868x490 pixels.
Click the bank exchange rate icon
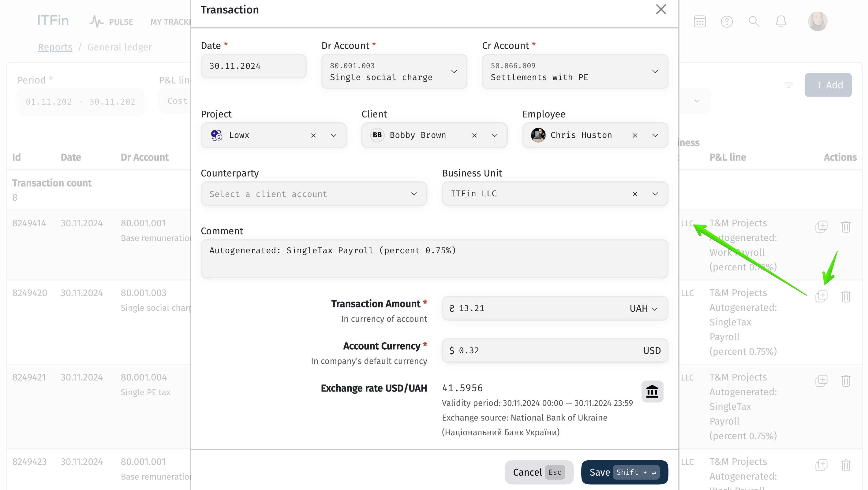tap(652, 391)
